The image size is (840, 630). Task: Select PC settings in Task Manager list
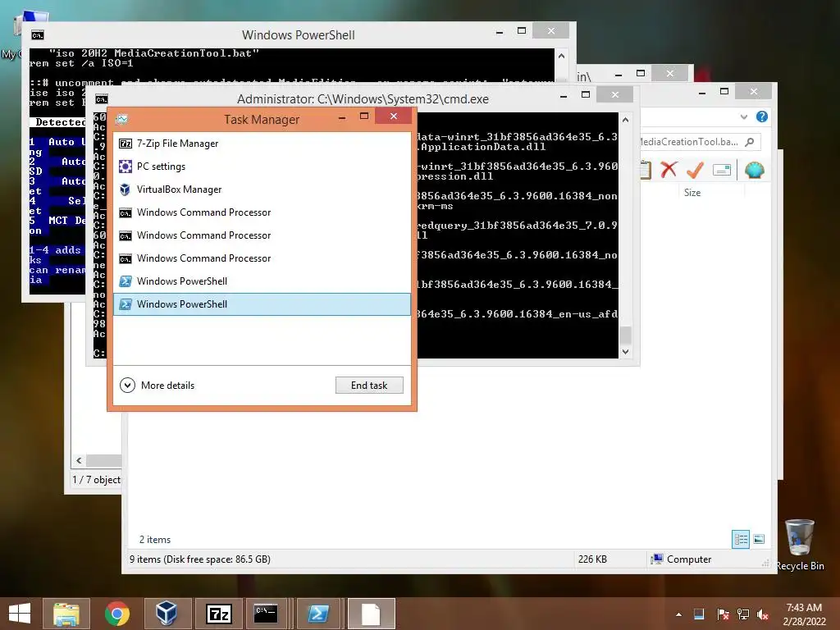coord(262,167)
